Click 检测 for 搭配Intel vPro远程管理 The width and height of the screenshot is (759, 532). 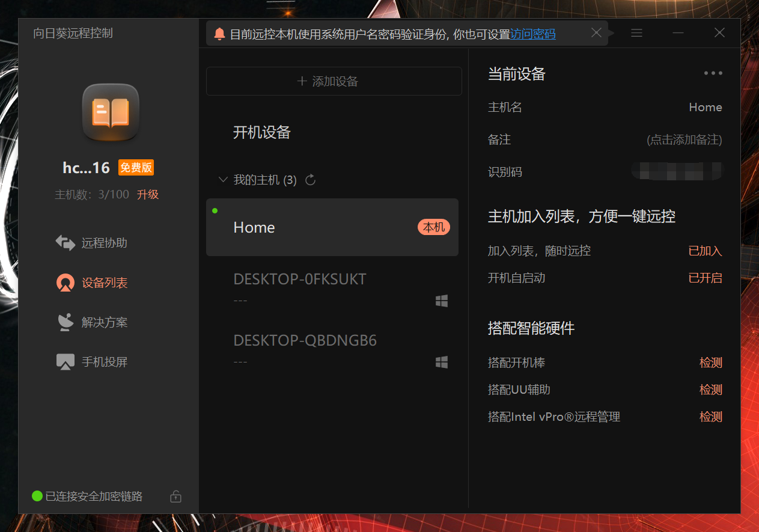(x=711, y=417)
